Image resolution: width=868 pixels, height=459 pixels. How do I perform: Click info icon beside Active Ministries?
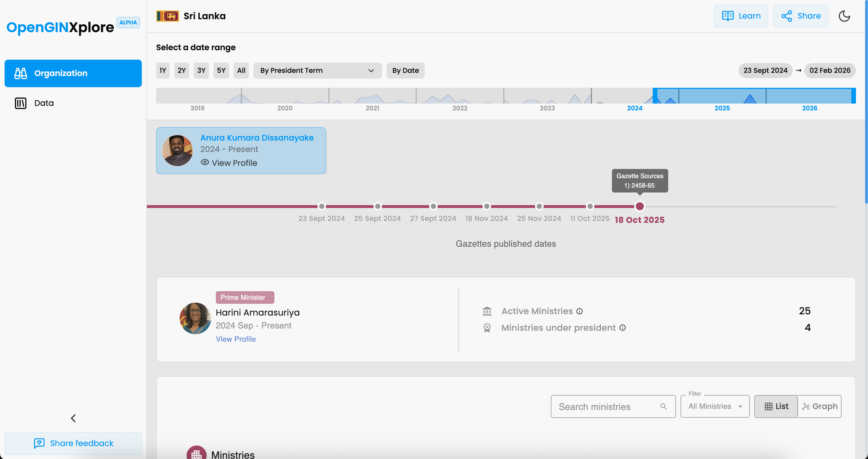(579, 311)
